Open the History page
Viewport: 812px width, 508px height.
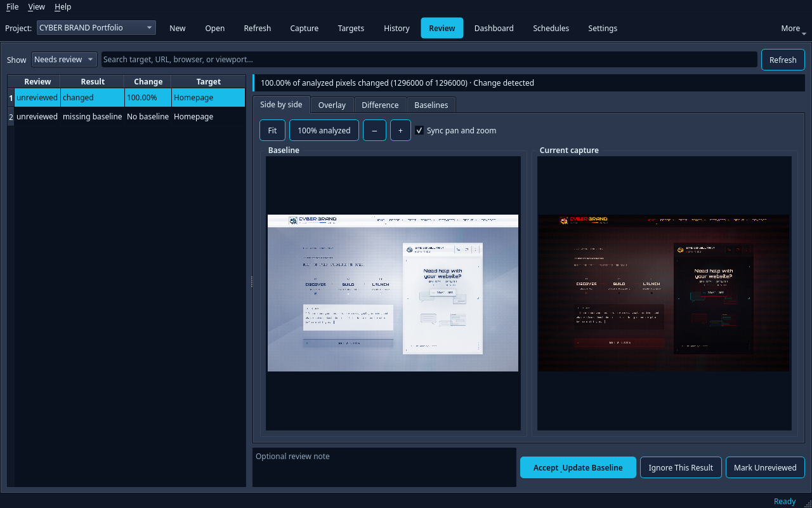(x=396, y=28)
